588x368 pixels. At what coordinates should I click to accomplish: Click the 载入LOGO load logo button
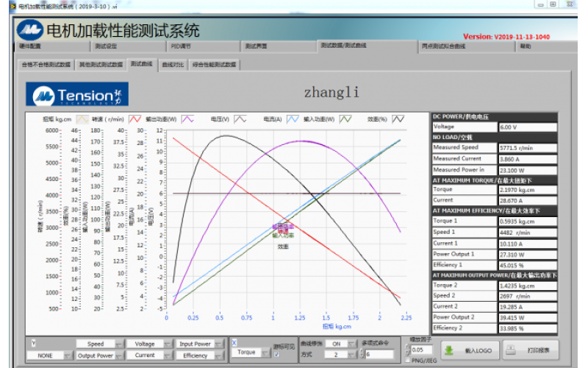(x=472, y=350)
